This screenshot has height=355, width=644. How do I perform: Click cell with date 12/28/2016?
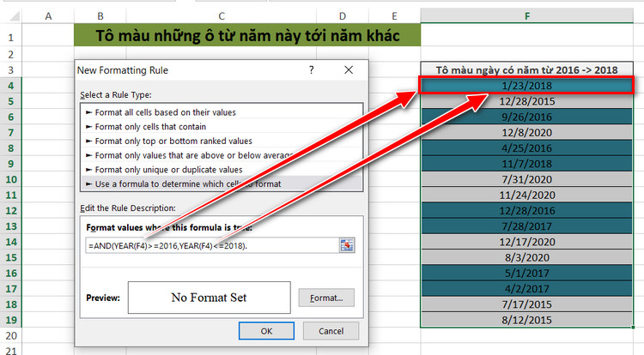[x=527, y=210]
